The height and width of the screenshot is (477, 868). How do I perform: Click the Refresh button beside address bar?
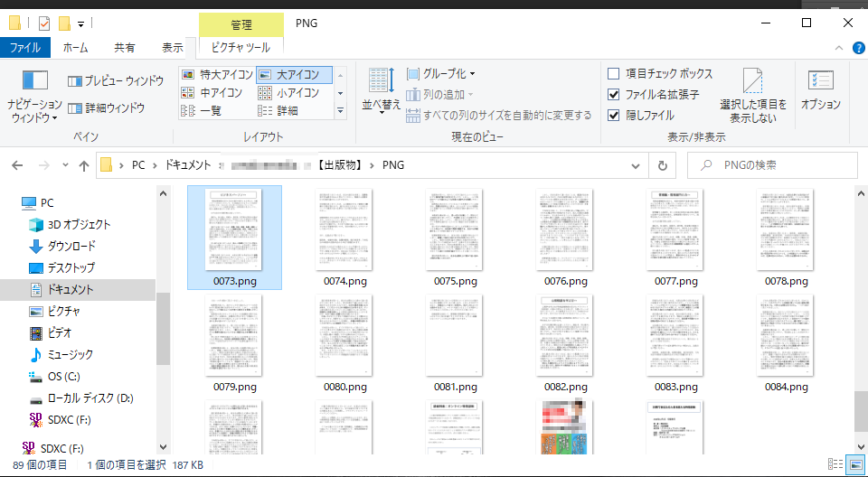663,165
